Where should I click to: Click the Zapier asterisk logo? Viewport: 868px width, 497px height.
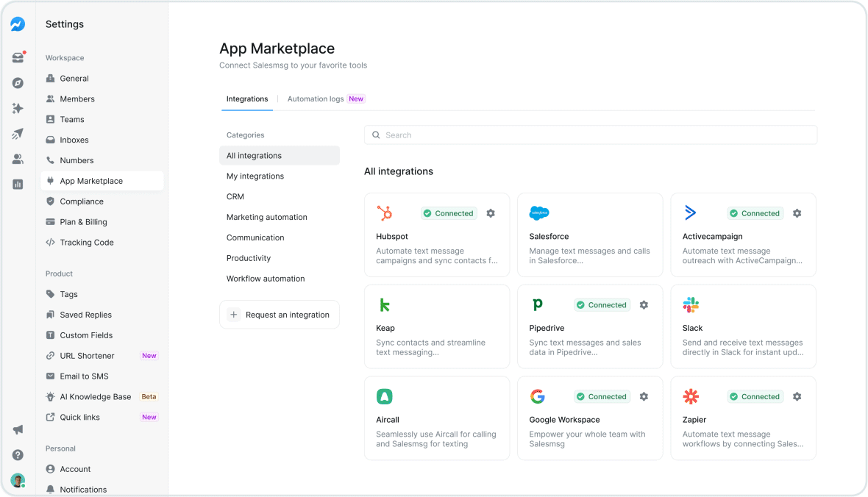691,396
